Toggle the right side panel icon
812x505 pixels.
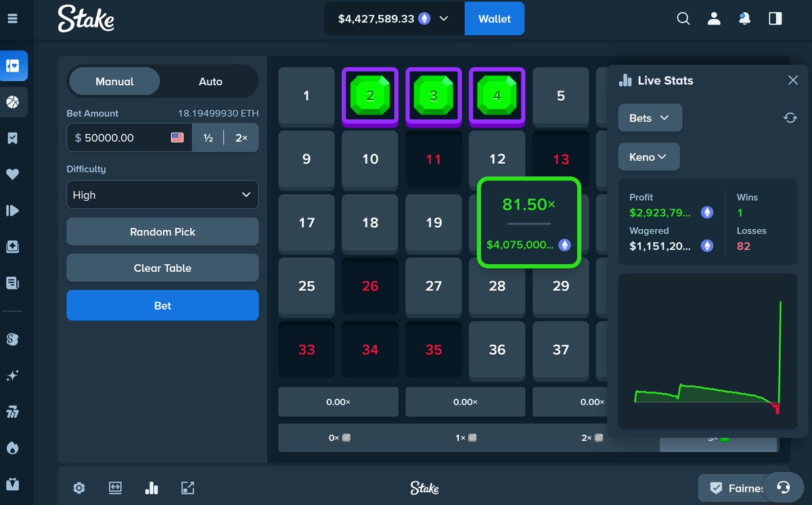click(x=775, y=19)
